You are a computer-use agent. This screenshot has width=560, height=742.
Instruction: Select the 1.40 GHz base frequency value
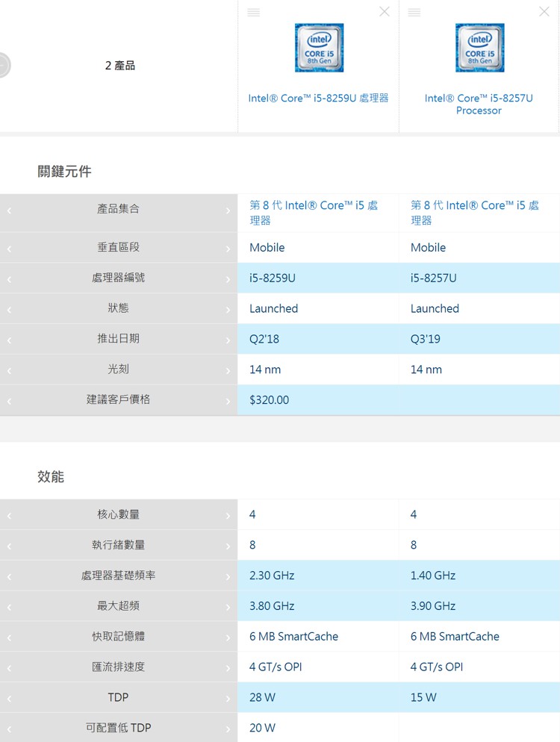[x=432, y=576]
